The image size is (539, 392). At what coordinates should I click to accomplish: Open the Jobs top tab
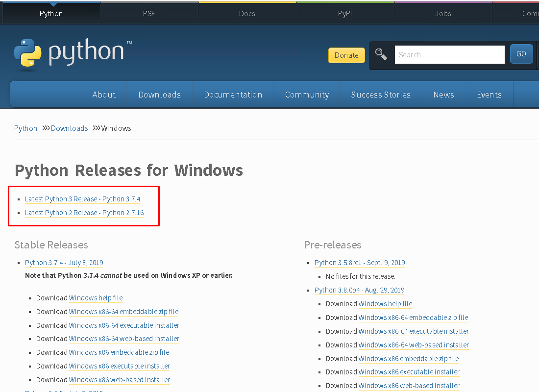443,14
